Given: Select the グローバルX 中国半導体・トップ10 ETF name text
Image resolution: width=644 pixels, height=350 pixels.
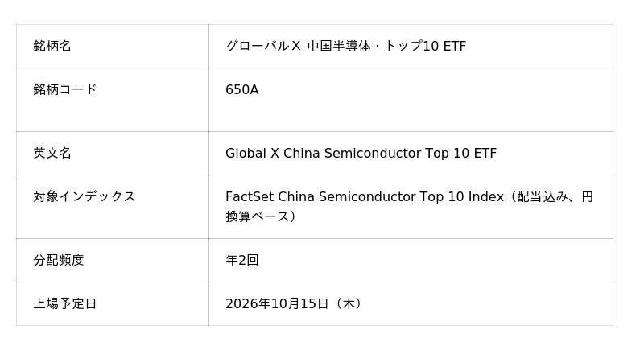Looking at the screenshot, I should [x=346, y=46].
